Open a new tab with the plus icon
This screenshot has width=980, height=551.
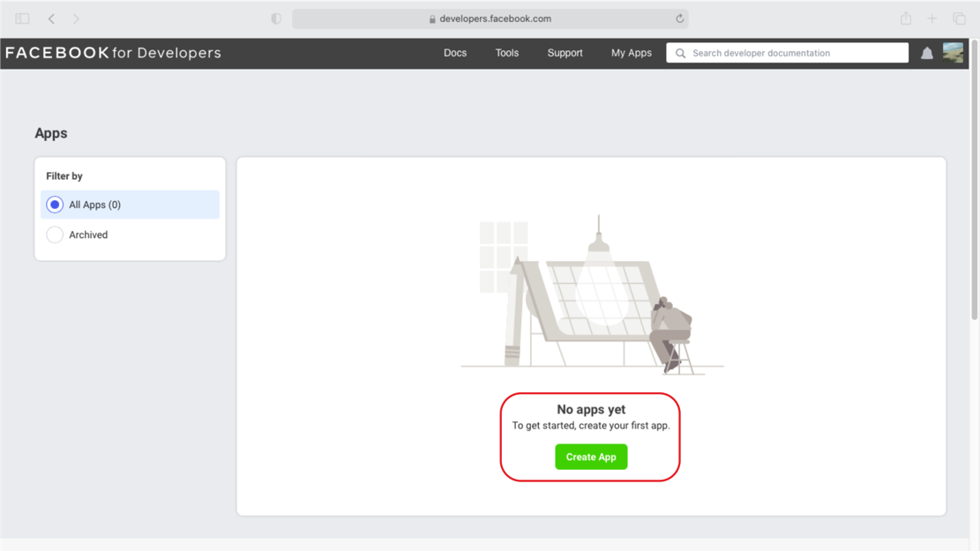click(x=931, y=19)
